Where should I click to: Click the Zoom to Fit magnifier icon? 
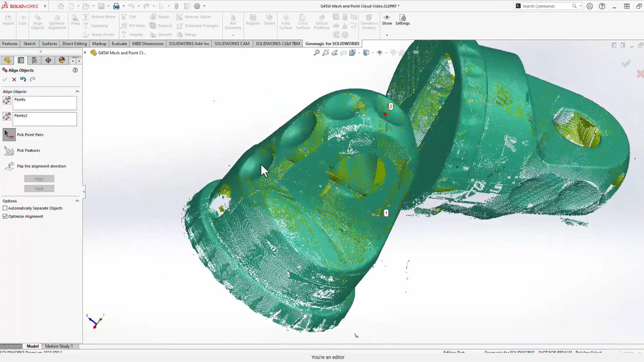(317, 53)
